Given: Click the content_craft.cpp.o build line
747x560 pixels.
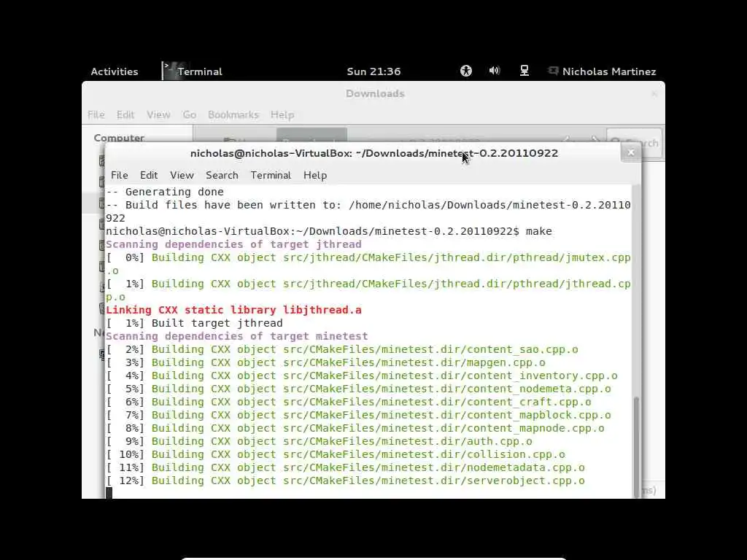Looking at the screenshot, I should tap(349, 402).
